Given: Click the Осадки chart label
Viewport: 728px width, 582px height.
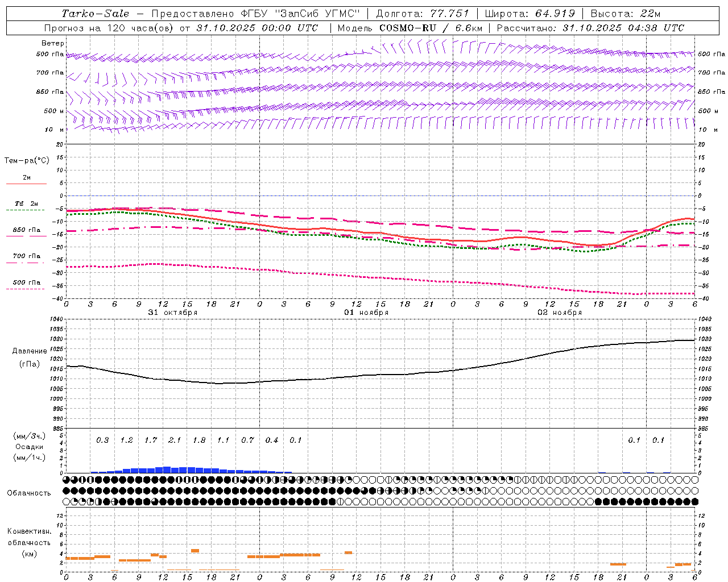Looking at the screenshot, I should [x=29, y=447].
